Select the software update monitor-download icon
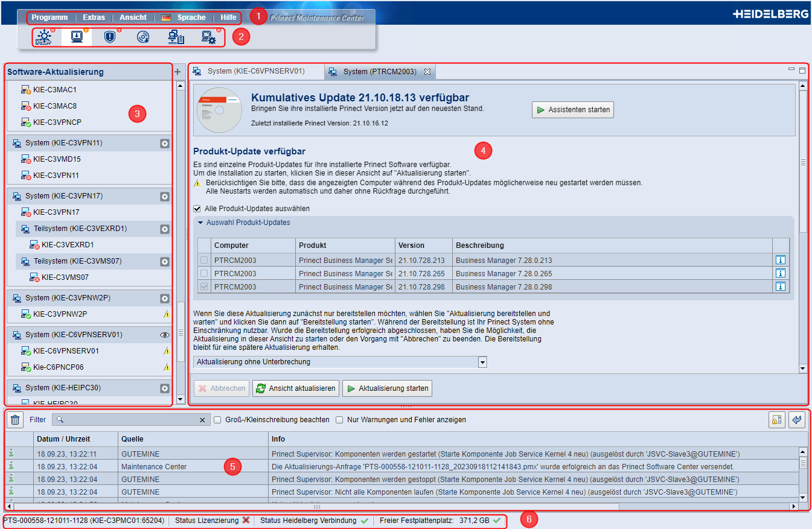This screenshot has height=529, width=812. 77,37
